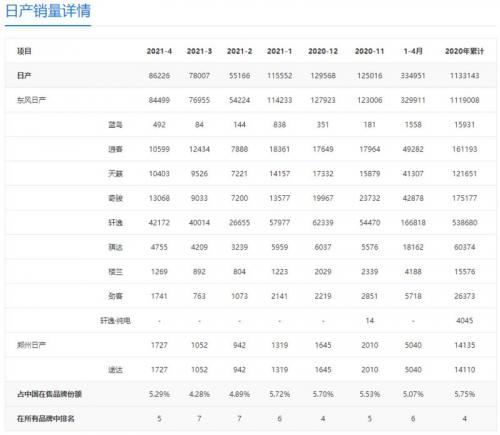This screenshot has height=435, width=500.
Task: Select the 2020-12 column header
Action: (323, 51)
